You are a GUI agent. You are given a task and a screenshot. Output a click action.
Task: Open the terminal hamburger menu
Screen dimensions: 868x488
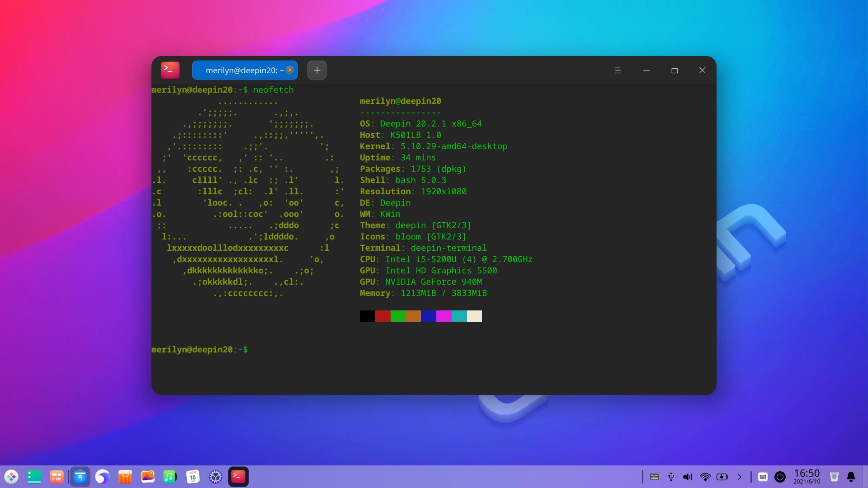click(618, 70)
